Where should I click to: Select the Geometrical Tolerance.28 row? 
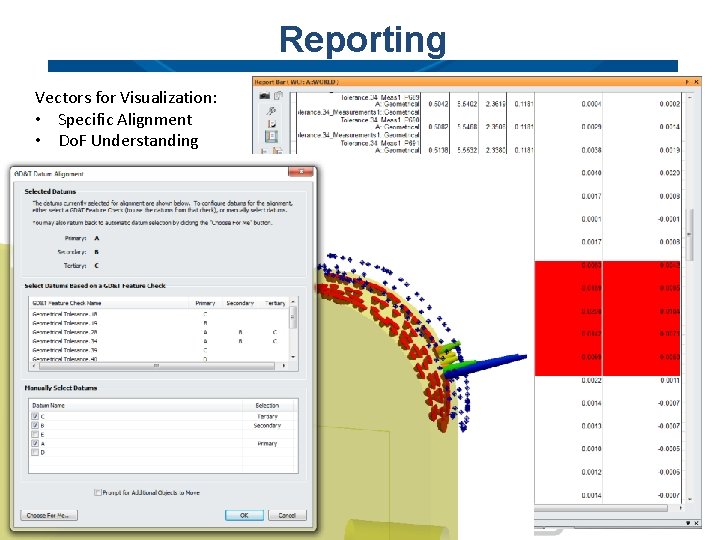(159, 332)
